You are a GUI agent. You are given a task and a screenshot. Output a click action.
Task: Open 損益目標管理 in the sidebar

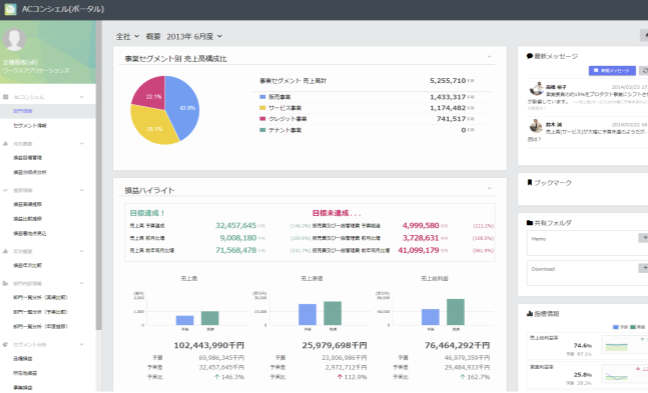point(28,158)
